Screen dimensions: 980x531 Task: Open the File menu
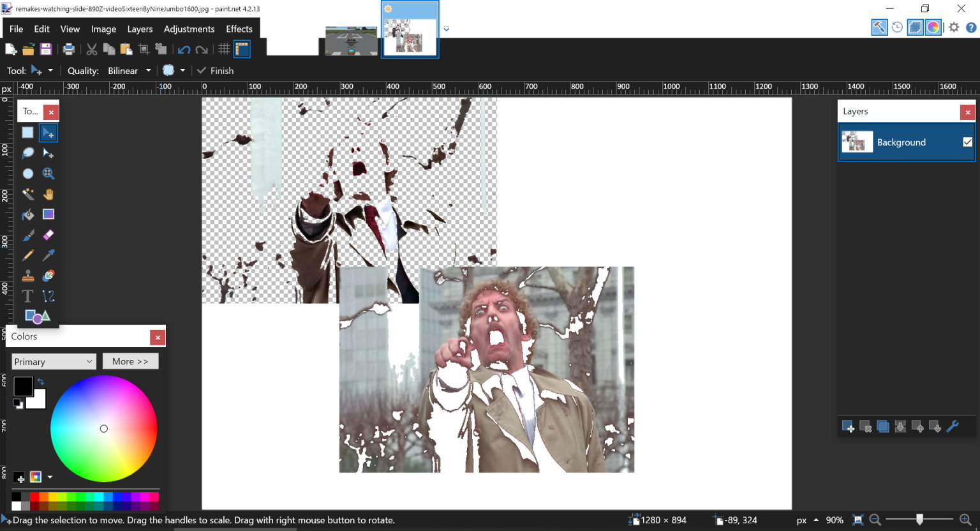coord(16,29)
